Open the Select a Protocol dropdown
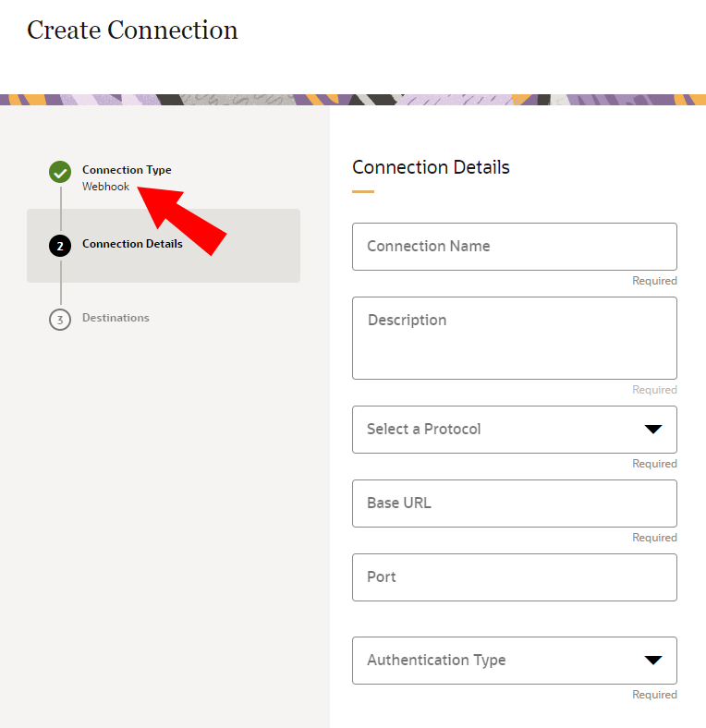This screenshot has height=728, width=706. pyautogui.click(x=515, y=430)
